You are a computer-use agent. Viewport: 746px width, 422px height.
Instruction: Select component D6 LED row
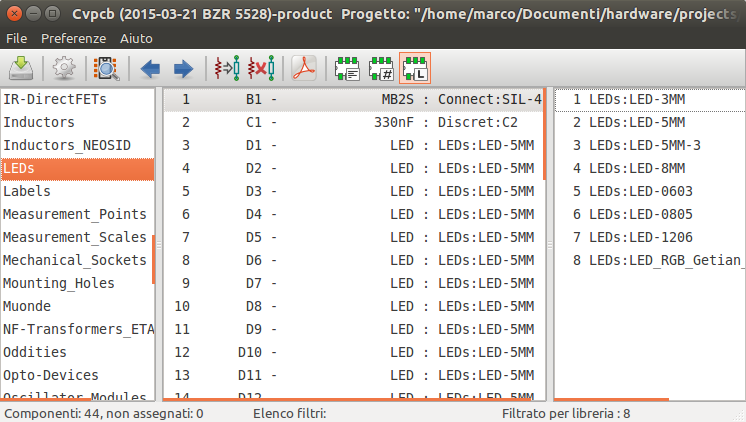click(353, 260)
